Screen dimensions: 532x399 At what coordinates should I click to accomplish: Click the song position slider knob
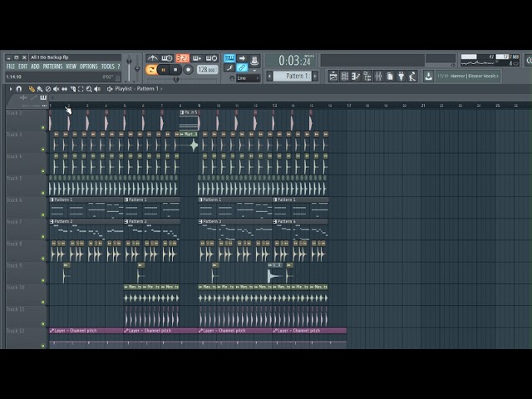[176, 80]
